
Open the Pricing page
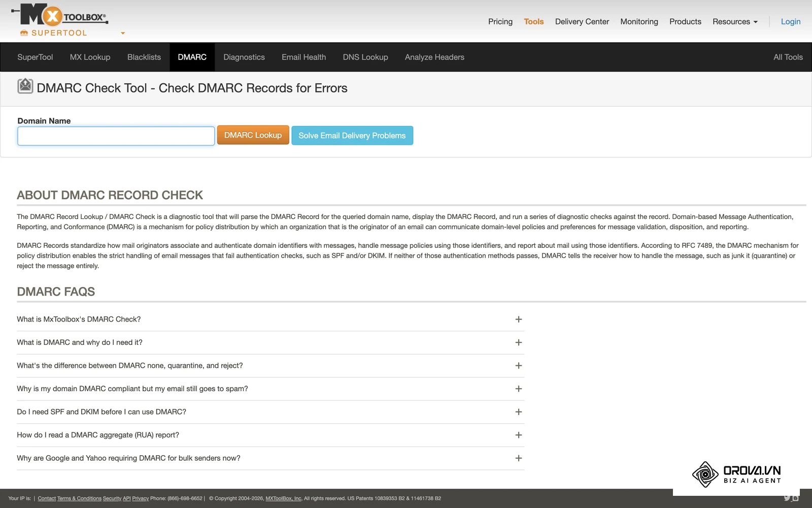tap(500, 21)
